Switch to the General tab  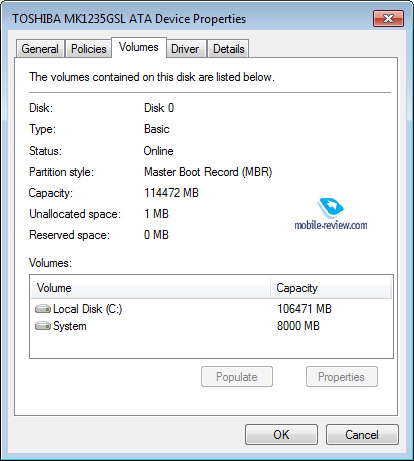(40, 49)
